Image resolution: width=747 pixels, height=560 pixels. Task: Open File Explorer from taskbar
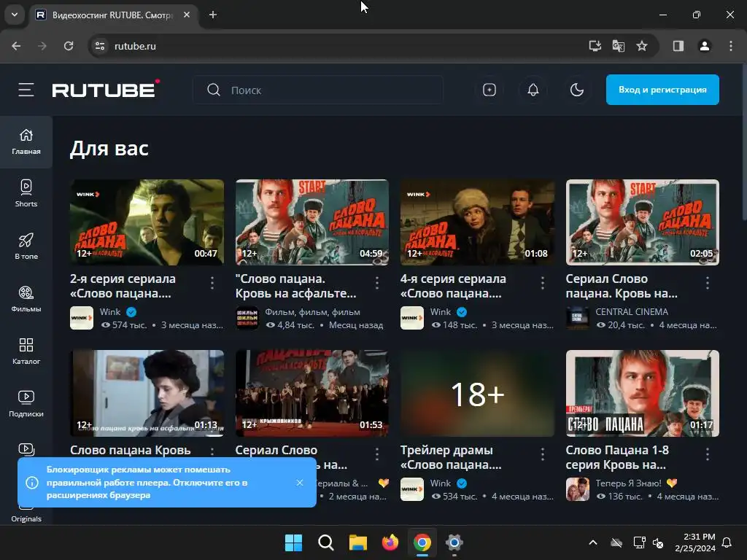pyautogui.click(x=357, y=542)
